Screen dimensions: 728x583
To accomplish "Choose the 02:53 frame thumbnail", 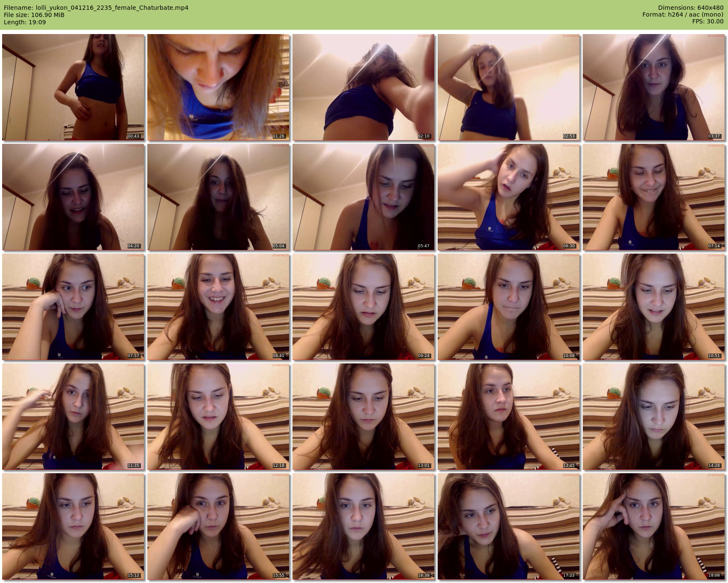I will point(509,87).
